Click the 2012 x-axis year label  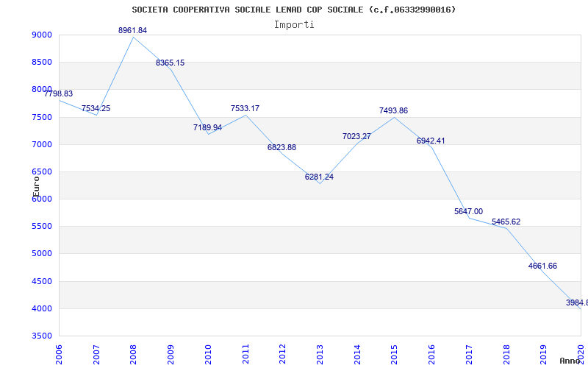coord(283,354)
